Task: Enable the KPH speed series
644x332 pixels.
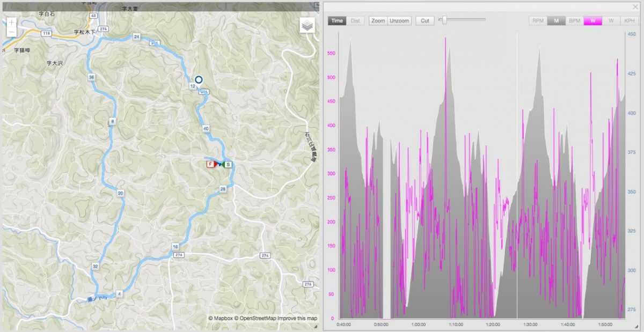Action: click(629, 21)
